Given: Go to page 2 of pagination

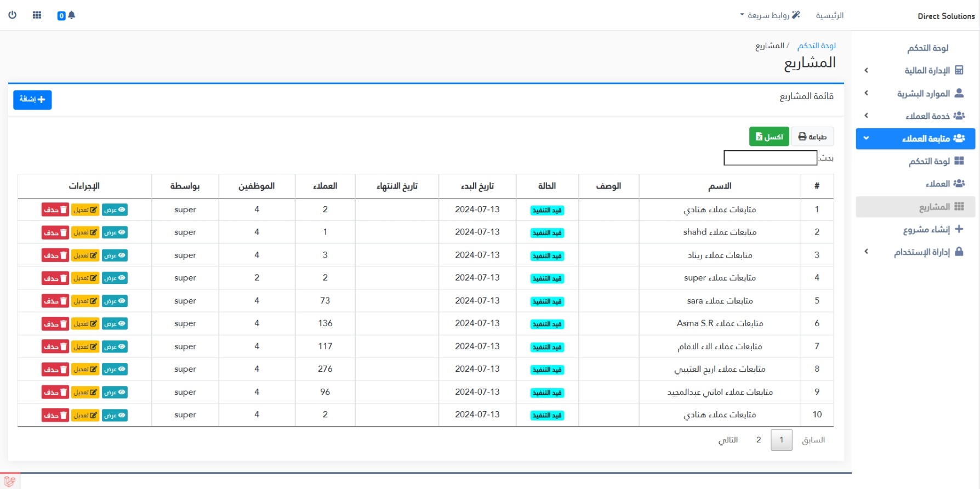Looking at the screenshot, I should coord(759,440).
